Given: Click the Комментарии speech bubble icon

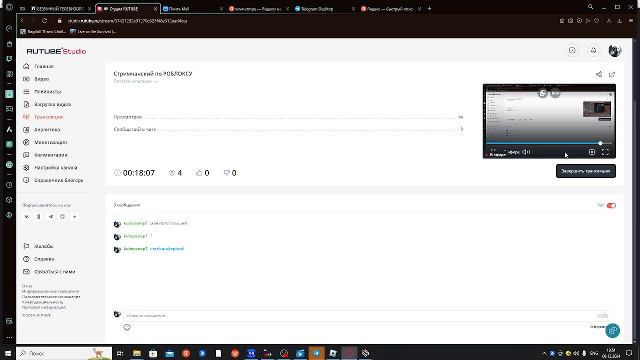Looking at the screenshot, I should tap(27, 155).
